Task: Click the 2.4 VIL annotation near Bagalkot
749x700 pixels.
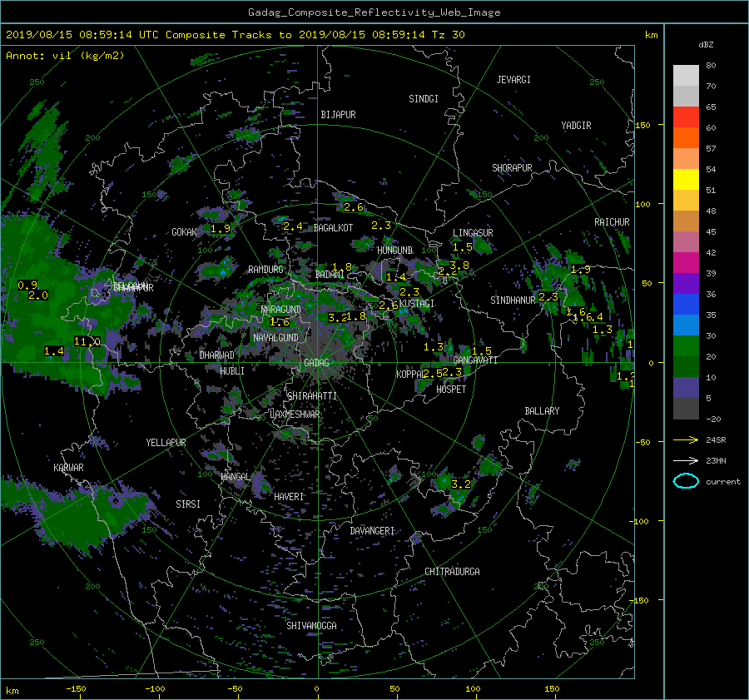Action: 293,226
